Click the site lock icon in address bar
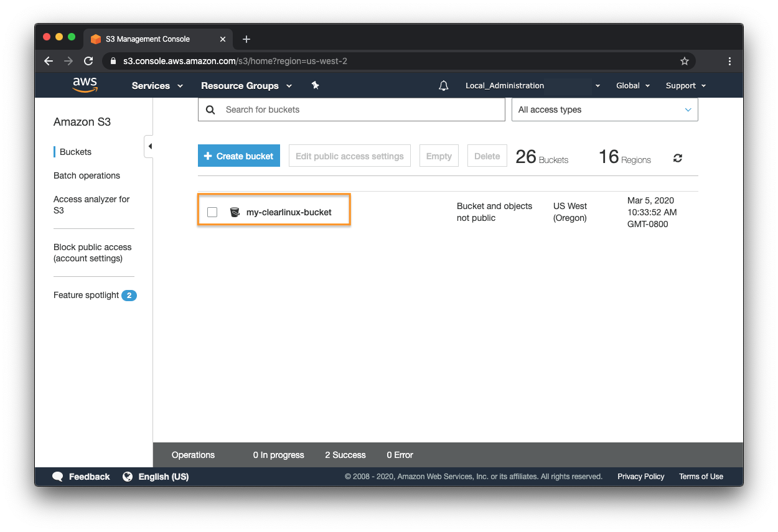 (x=113, y=61)
